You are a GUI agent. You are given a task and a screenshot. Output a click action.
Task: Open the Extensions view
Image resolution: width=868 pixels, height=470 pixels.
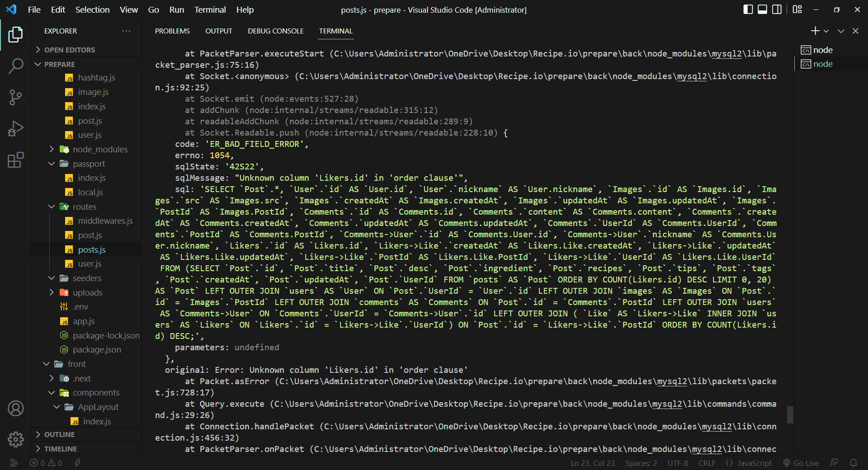15,160
